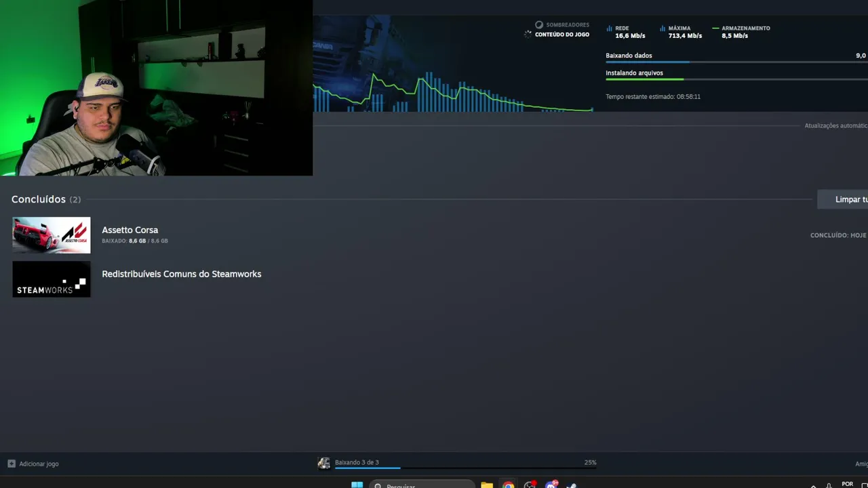This screenshot has width=868, height=488.
Task: Click the Conteúdo do Jogo label
Action: [562, 35]
